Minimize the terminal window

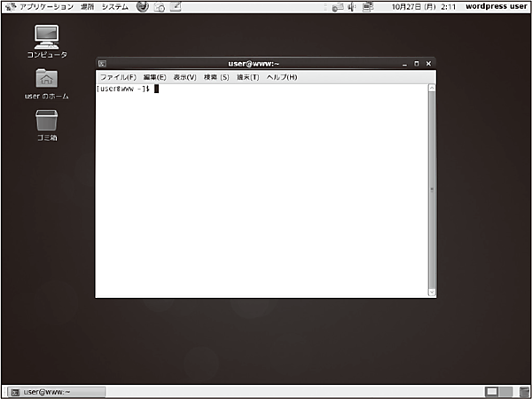click(x=404, y=64)
